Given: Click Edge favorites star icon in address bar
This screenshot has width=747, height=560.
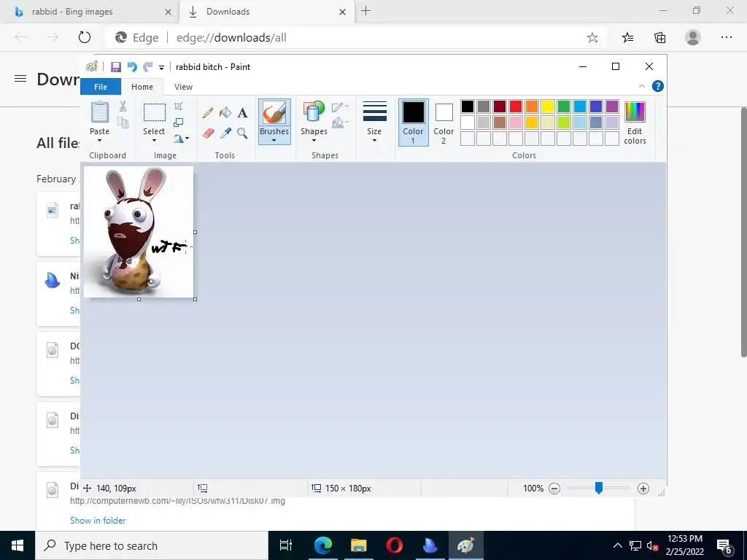Looking at the screenshot, I should (592, 38).
